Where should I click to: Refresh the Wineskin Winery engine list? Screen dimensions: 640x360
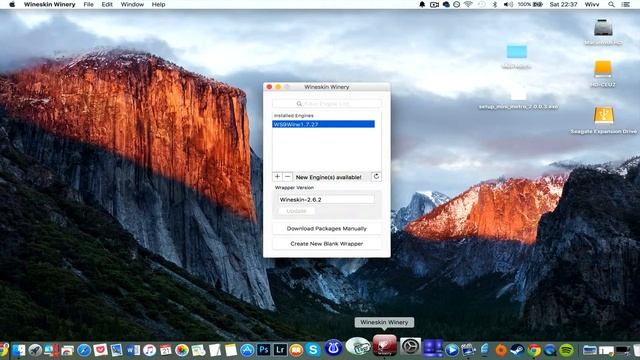tap(376, 176)
